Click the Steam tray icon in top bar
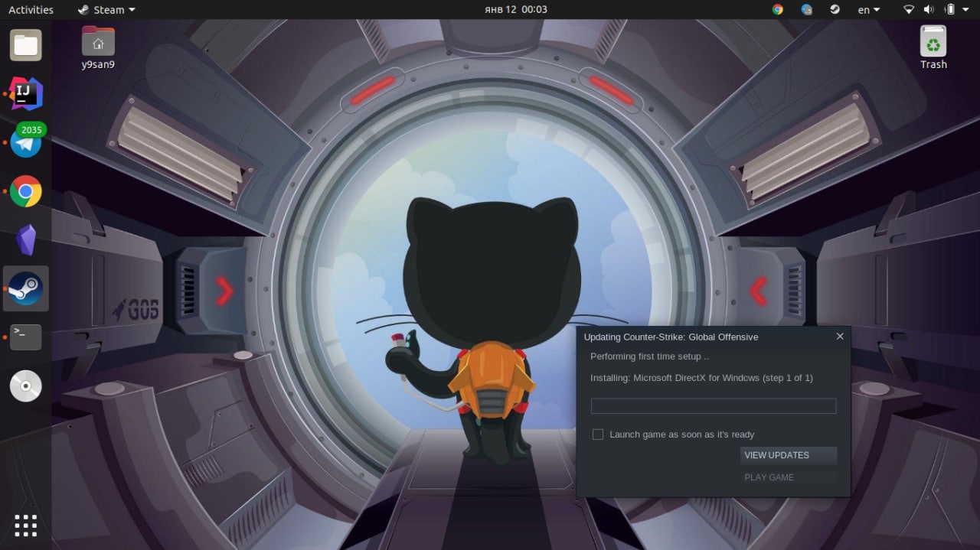Screen dimensions: 980x550 pyautogui.click(x=835, y=10)
